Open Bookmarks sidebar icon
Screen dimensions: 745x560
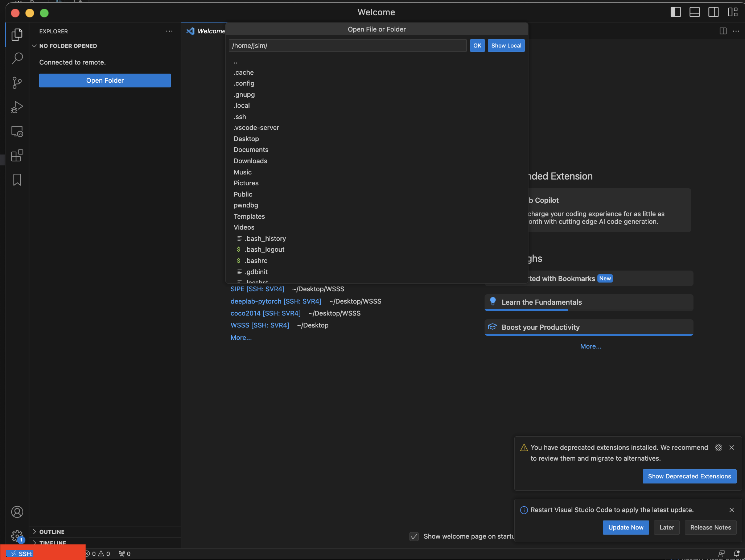coord(17,180)
